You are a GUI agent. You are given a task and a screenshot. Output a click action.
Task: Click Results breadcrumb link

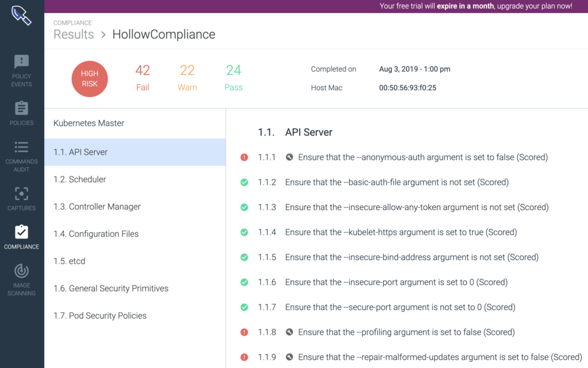73,34
